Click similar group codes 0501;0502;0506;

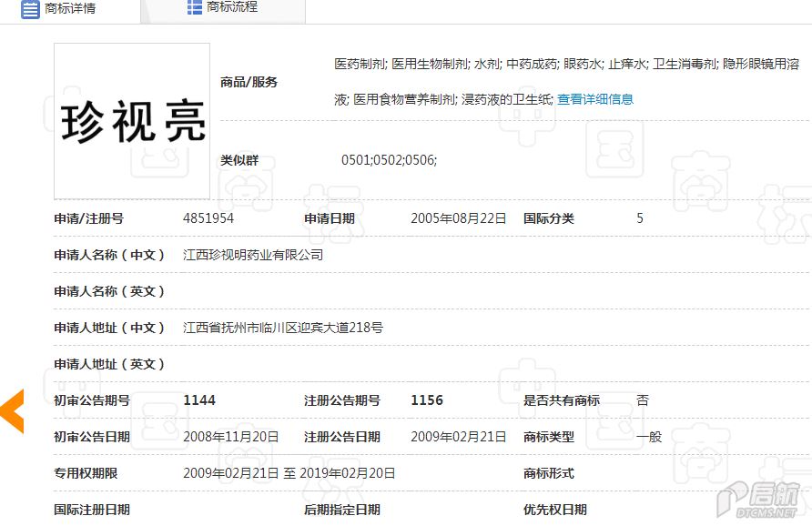point(389,160)
